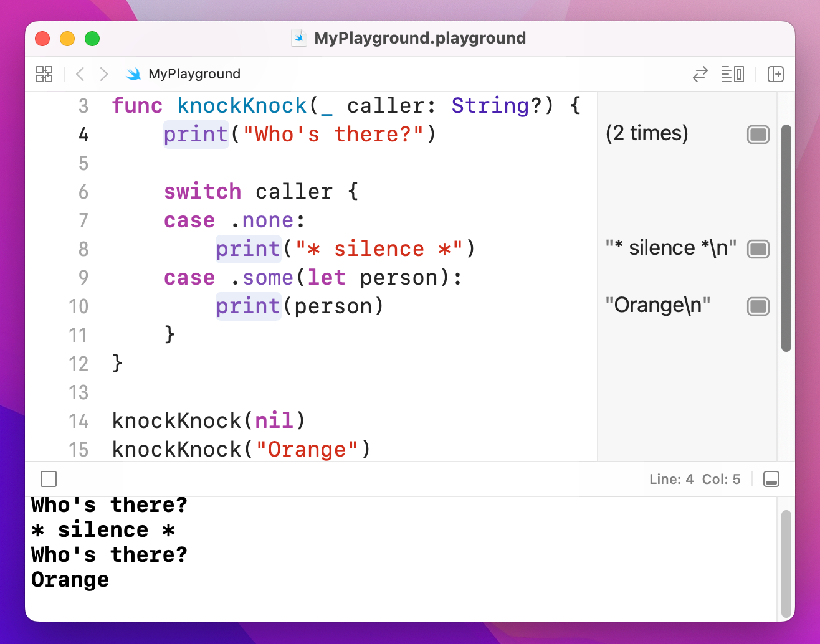The image size is (820, 644).
Task: Open the MyPlayground jump bar menu
Action: pyautogui.click(x=193, y=73)
